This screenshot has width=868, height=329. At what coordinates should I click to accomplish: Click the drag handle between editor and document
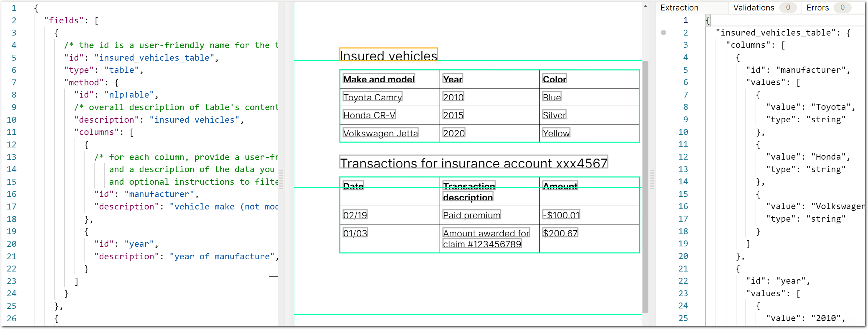(x=281, y=179)
